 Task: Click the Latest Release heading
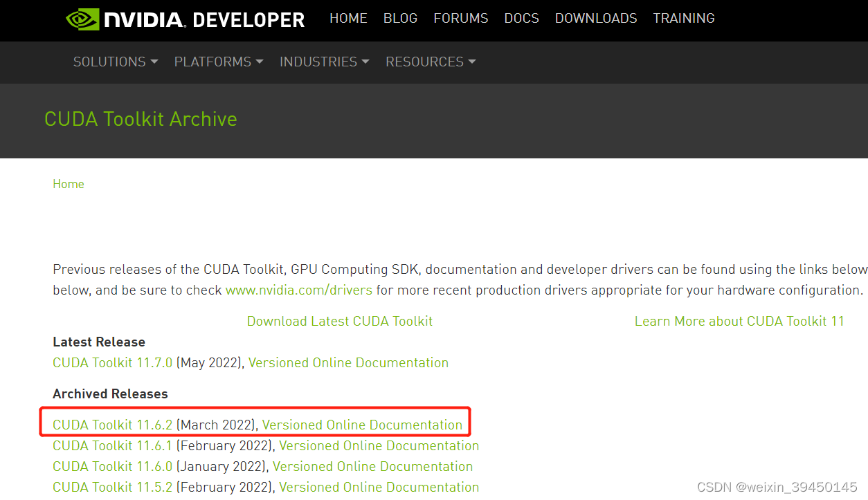(99, 342)
